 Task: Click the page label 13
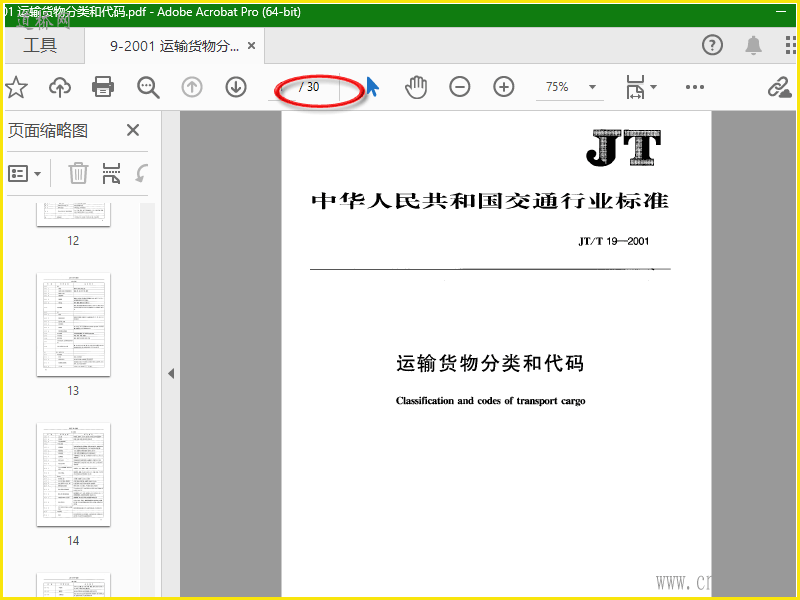click(73, 391)
